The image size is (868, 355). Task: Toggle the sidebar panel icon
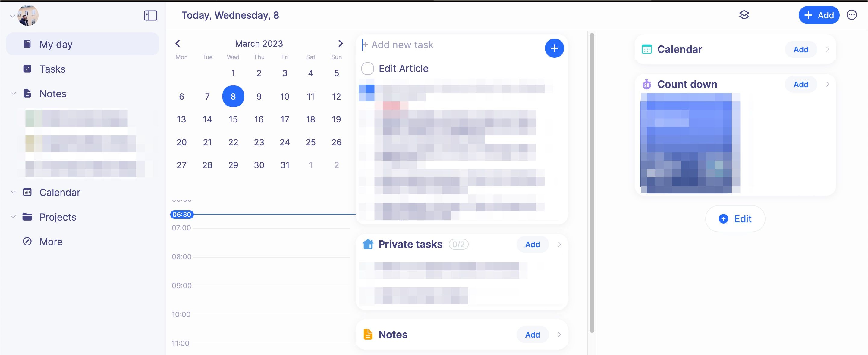(150, 15)
